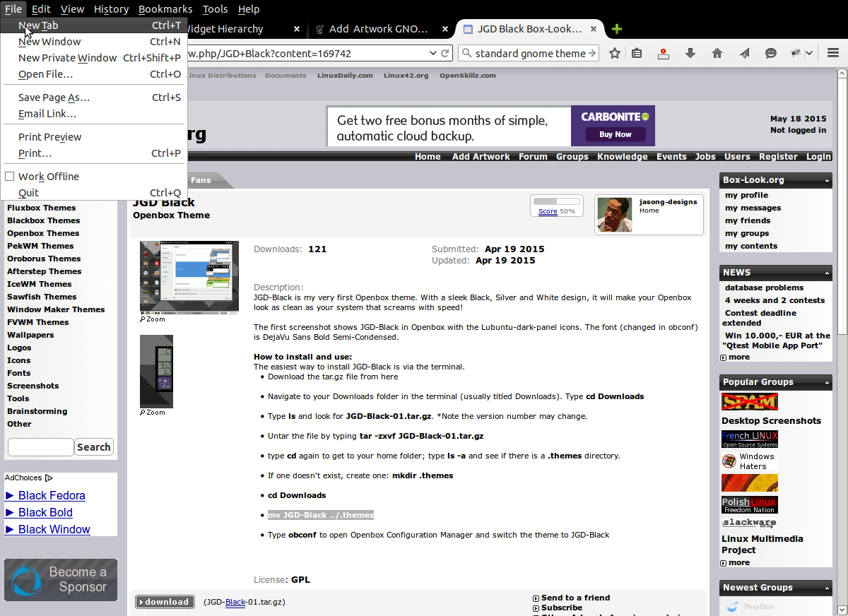
Task: Click the Send to a friend link
Action: click(x=575, y=598)
